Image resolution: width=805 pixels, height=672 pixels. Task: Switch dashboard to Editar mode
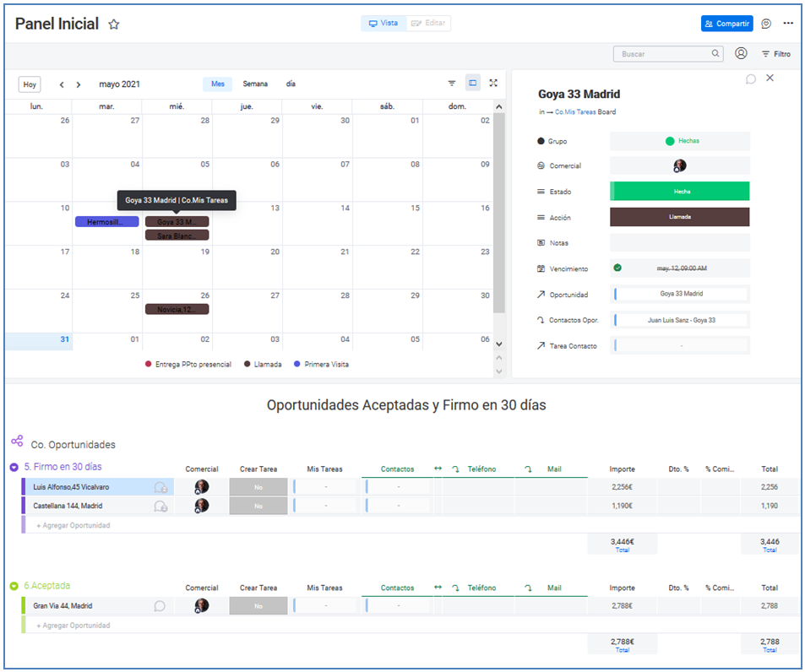pos(428,24)
